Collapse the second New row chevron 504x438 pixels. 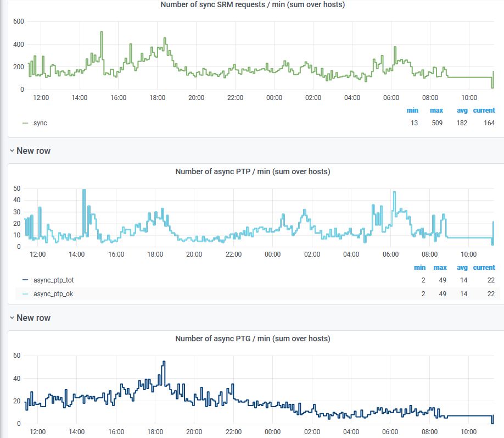pos(12,318)
